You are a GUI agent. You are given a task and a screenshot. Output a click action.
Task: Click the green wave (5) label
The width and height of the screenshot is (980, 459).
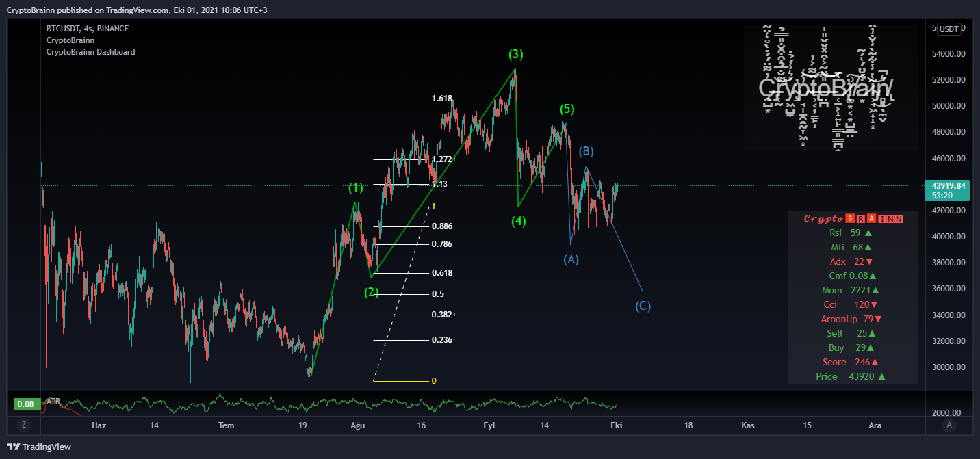(567, 109)
